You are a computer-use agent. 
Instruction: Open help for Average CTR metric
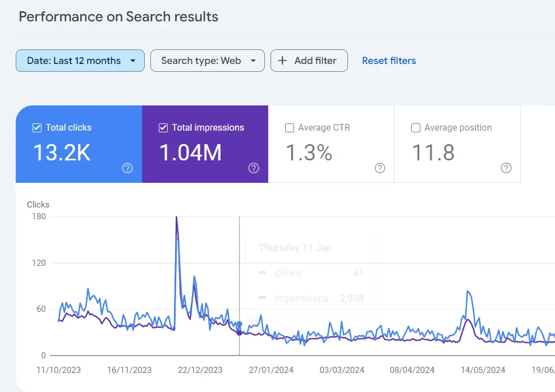click(x=380, y=168)
